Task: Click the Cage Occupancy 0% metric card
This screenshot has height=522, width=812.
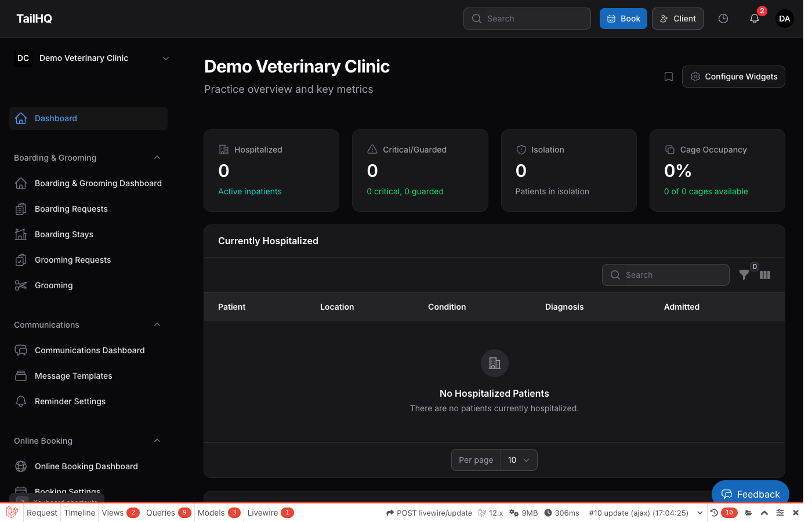Action: point(717,170)
